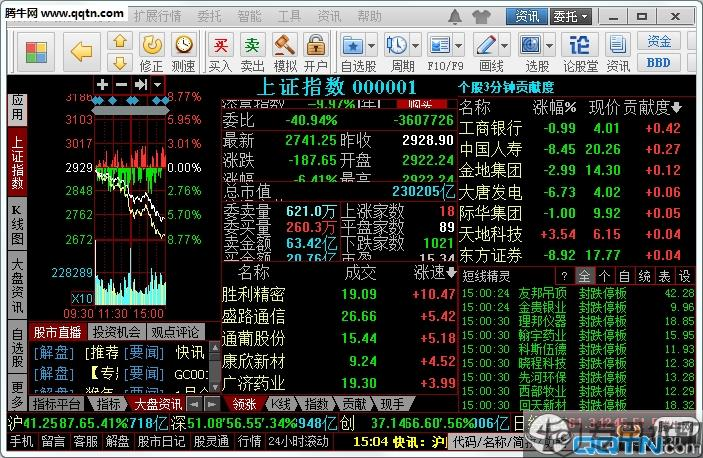Screen dimensions: 703x458
Task: Launch the 模拟 simulation gavel icon
Action: tap(285, 52)
